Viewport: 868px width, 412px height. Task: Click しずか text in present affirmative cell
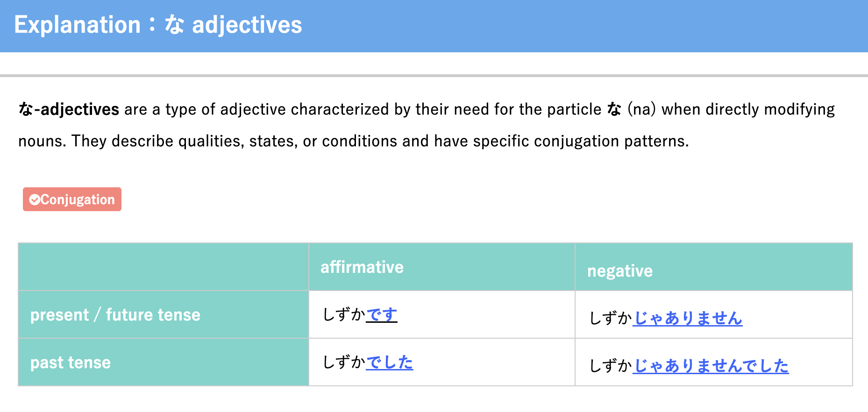tap(344, 314)
